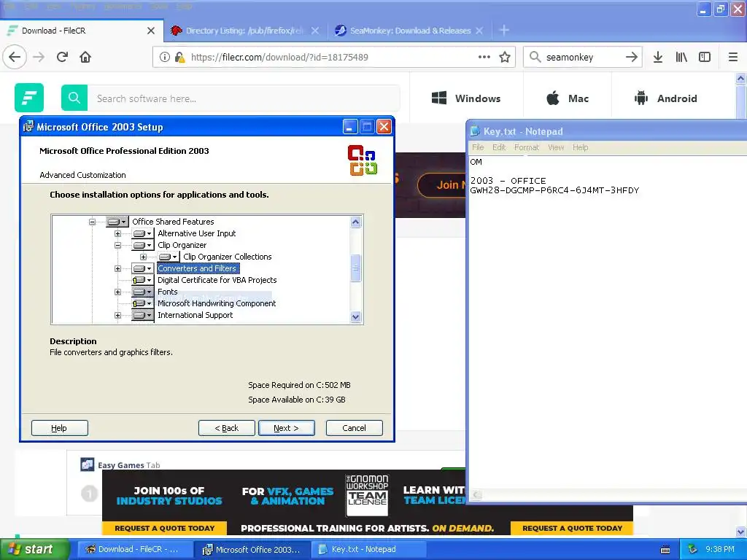Close the Directory Listing tab
747x560 pixels.
click(315, 31)
